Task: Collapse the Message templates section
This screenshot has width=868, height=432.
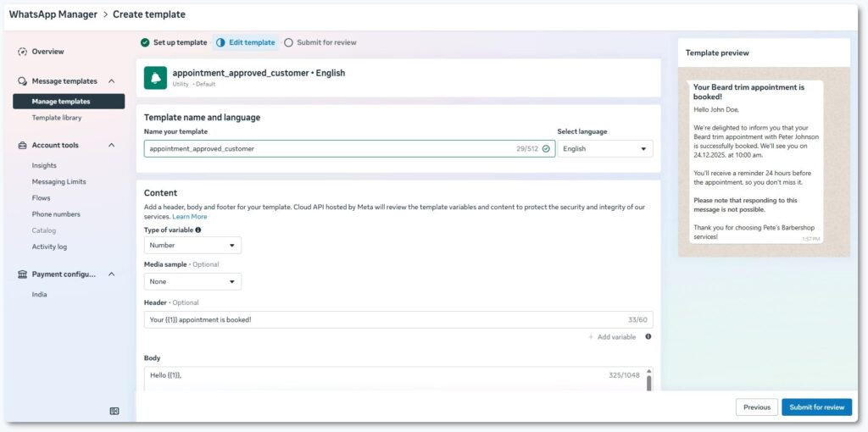Action: click(x=111, y=81)
